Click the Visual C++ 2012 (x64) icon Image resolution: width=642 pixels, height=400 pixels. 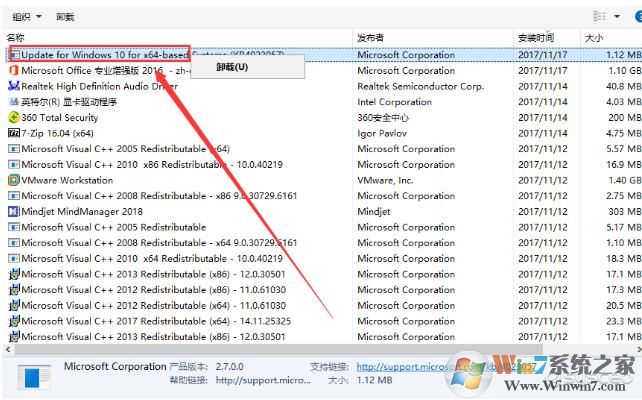point(14,305)
